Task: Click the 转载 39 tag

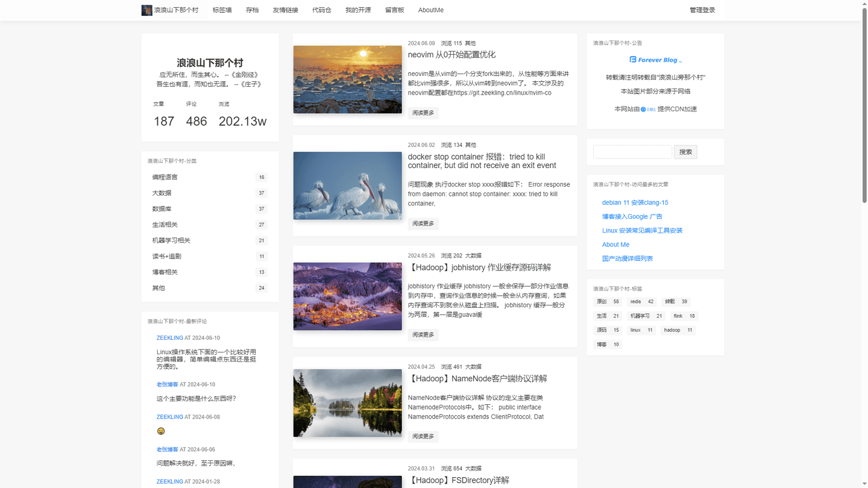Action: point(676,301)
